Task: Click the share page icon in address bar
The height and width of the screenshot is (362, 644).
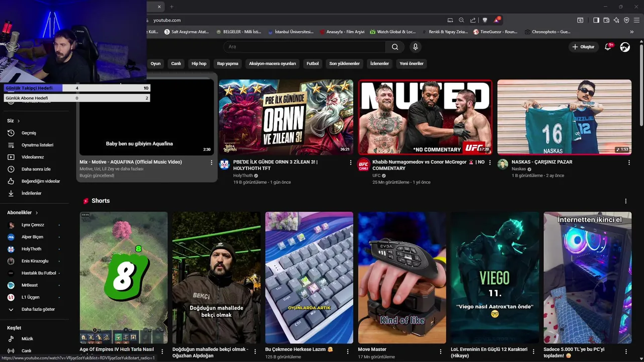Action: click(x=473, y=20)
